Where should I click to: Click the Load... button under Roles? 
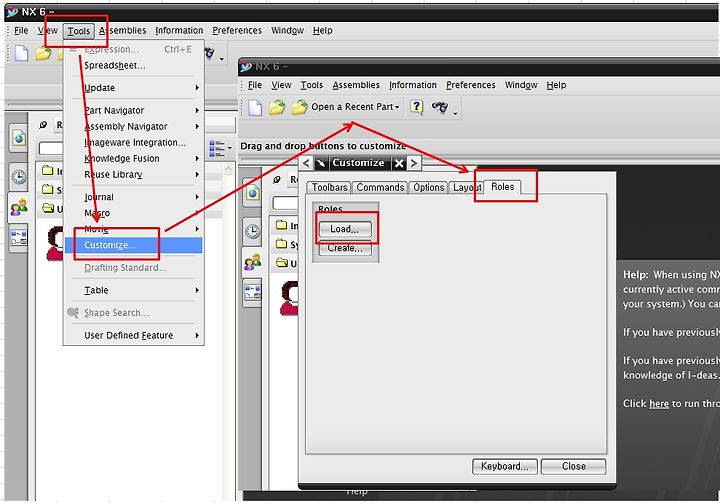345,229
